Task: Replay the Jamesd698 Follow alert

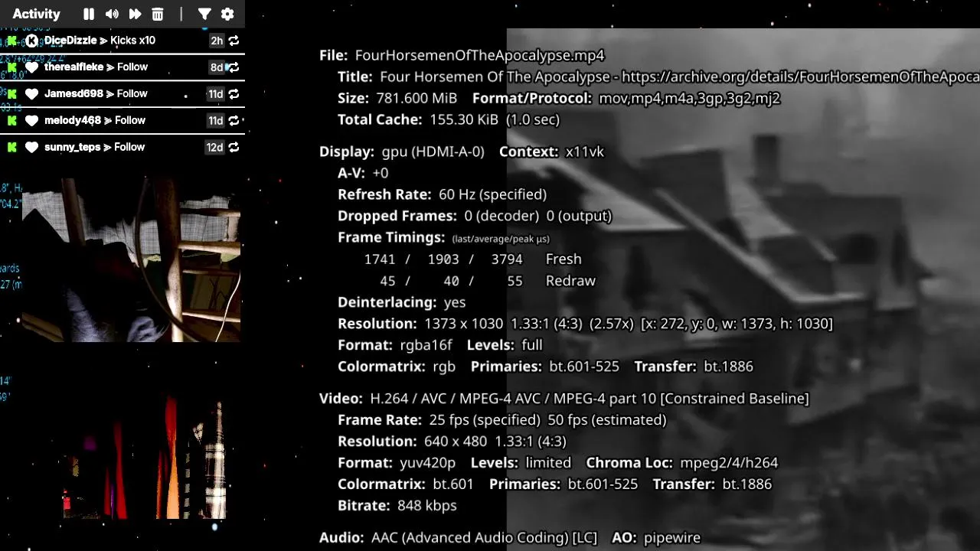Action: (234, 94)
